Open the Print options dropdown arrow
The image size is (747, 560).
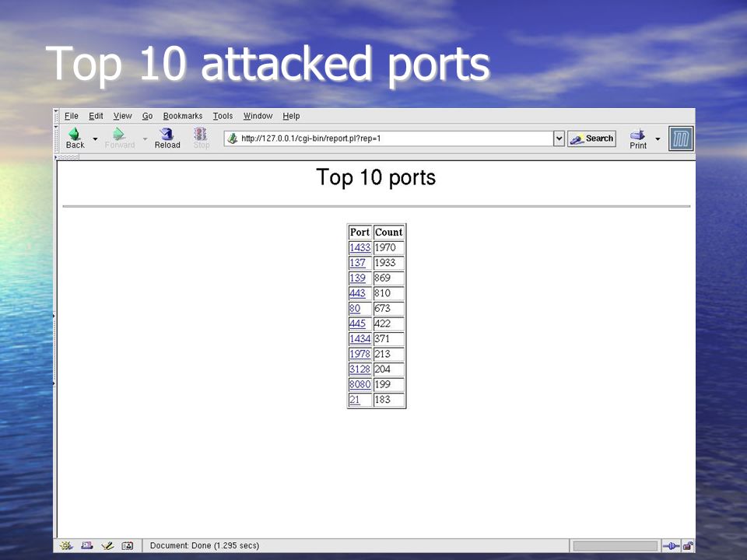tap(658, 139)
